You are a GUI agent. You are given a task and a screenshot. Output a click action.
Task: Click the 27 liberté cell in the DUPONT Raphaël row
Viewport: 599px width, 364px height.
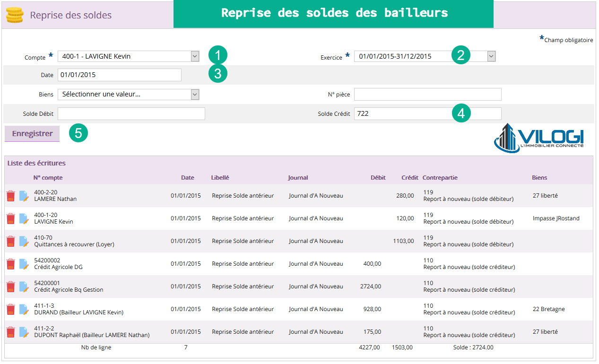pos(545,332)
